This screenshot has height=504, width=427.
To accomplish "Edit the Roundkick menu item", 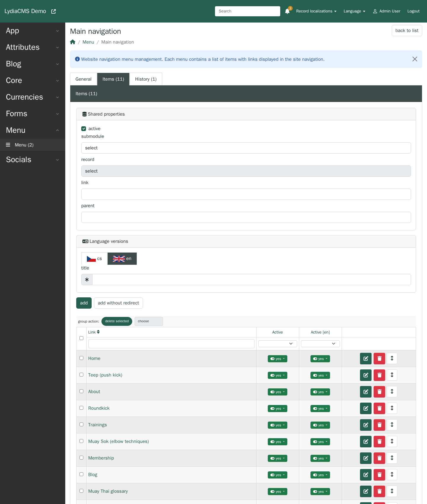I will tap(366, 408).
